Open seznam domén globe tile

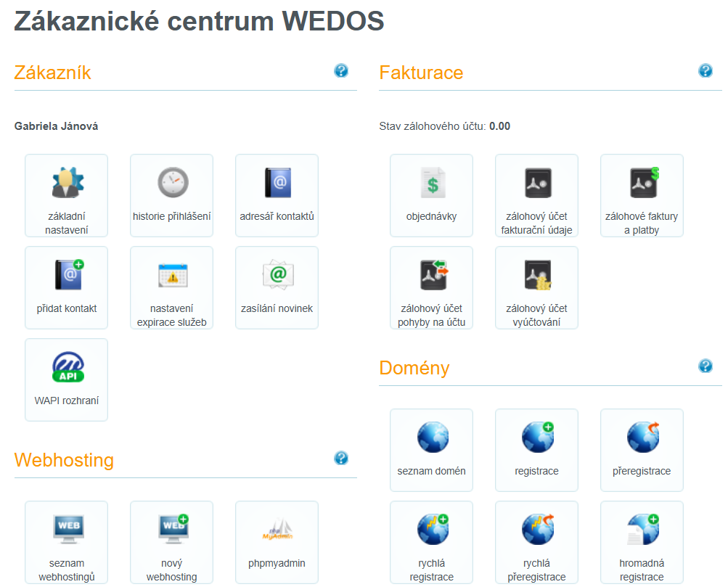[431, 450]
